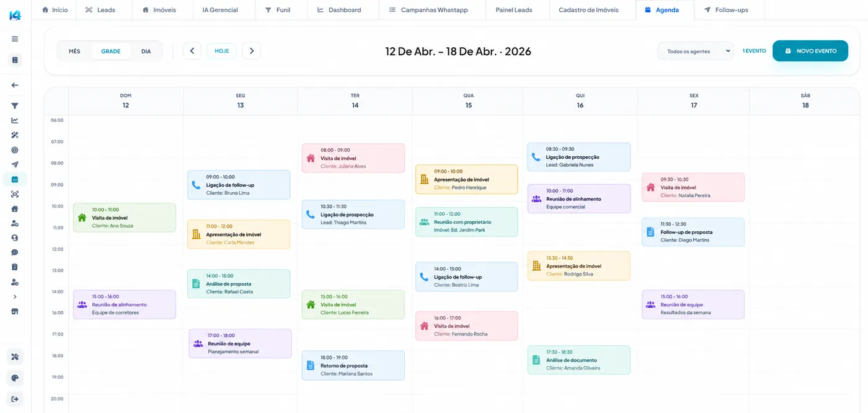
Task: Click the target bullseye icon in sidebar
Action: click(x=15, y=150)
